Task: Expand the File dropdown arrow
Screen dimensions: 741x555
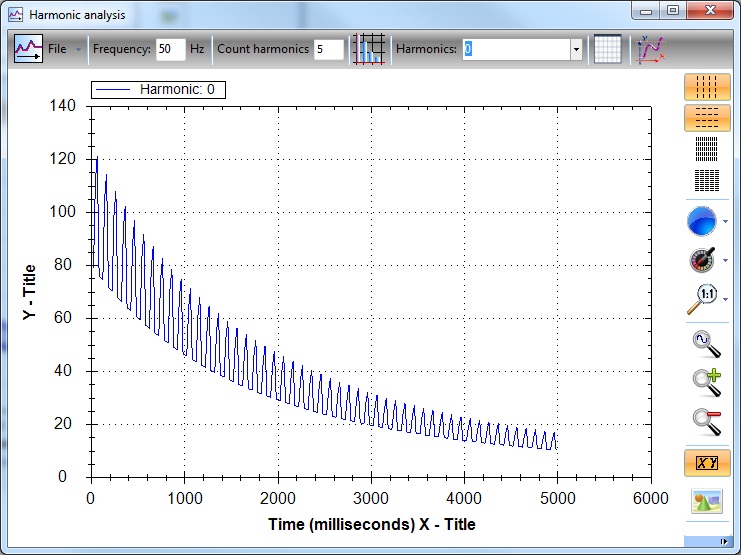Action: click(78, 49)
